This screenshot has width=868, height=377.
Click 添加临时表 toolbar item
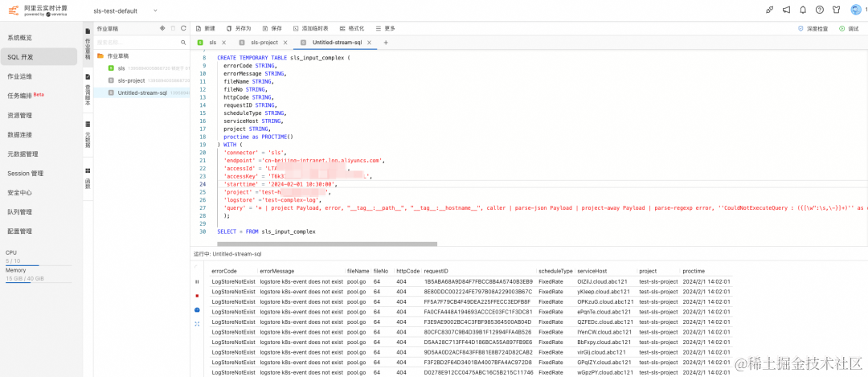(311, 28)
